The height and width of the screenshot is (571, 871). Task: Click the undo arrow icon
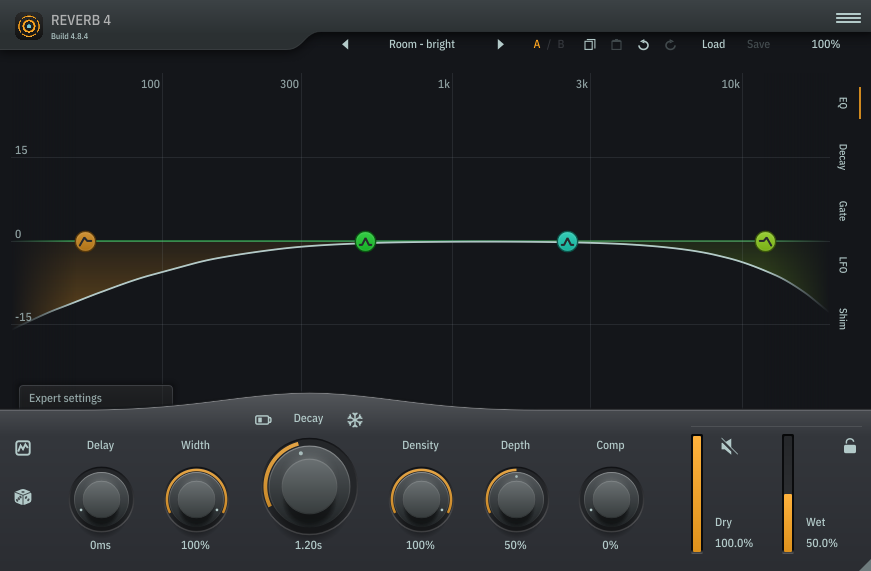643,45
